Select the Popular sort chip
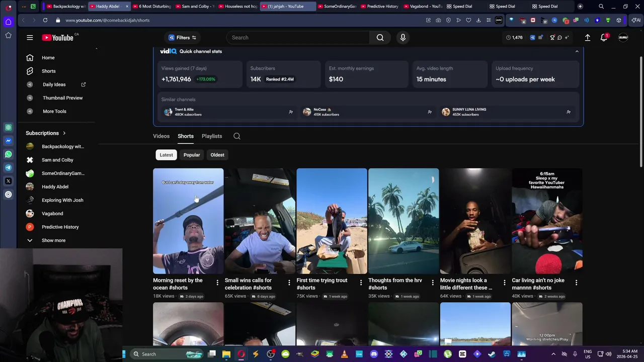The image size is (644, 362). click(192, 155)
